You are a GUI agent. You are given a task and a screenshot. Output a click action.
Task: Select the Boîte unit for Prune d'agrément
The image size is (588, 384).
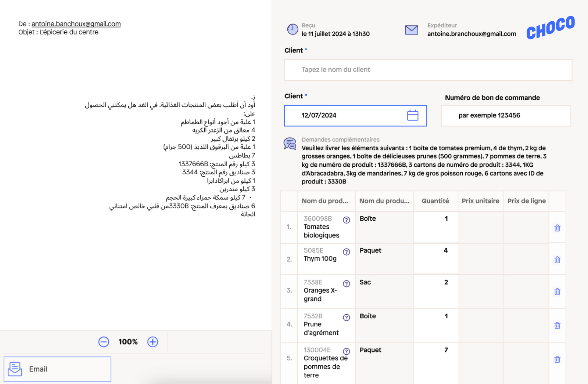pos(384,325)
